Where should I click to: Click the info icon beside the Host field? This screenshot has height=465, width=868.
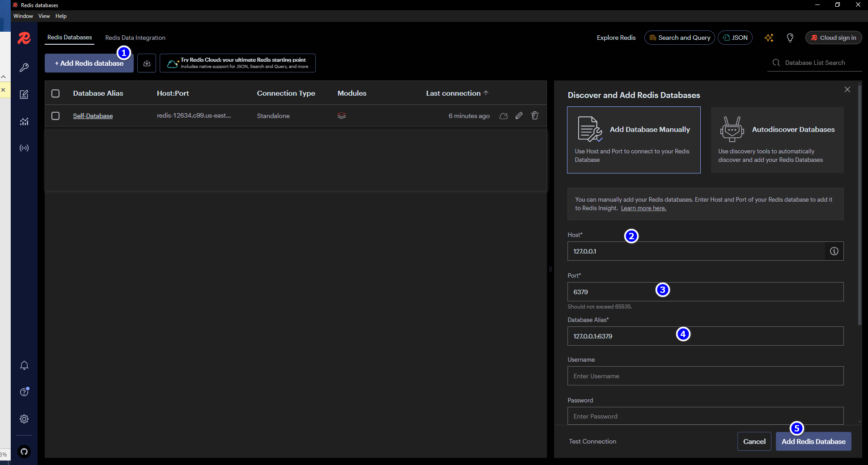tap(834, 251)
